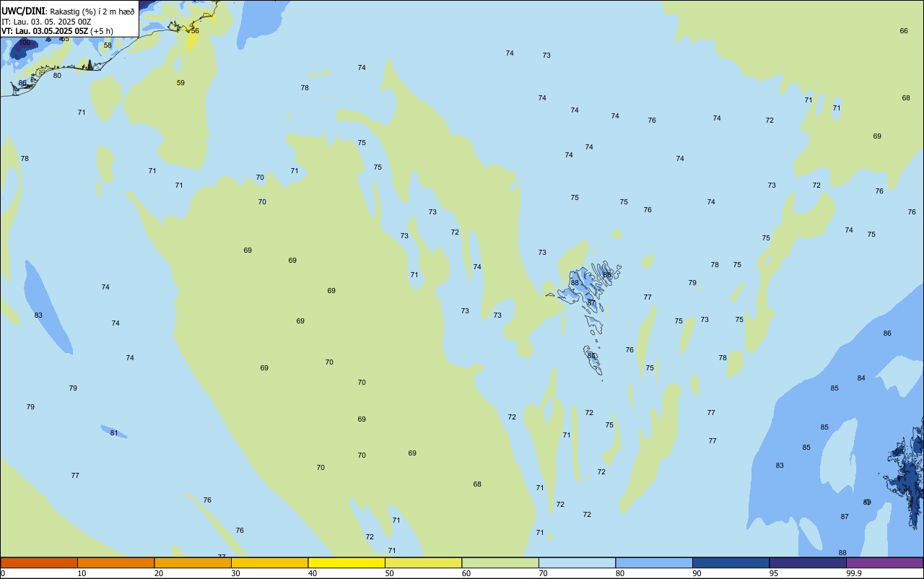
Task: Click the 40 tick label on the legend
Action: pyautogui.click(x=313, y=573)
